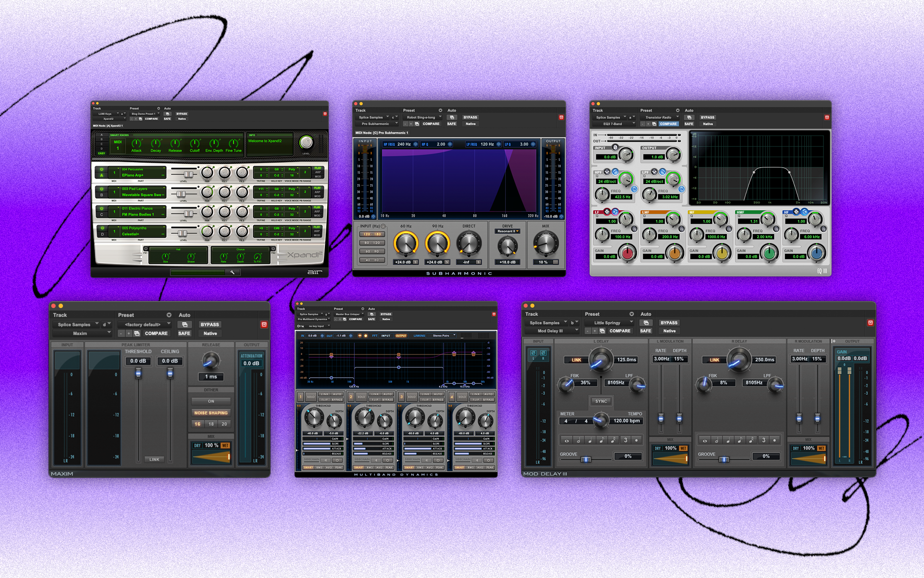Viewport: 924px width, 578px height.
Task: Toggle SYNC button in Mod Delay III
Action: click(x=601, y=401)
